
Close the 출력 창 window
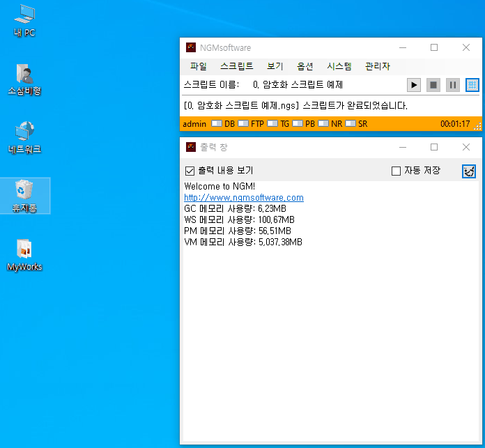click(465, 147)
